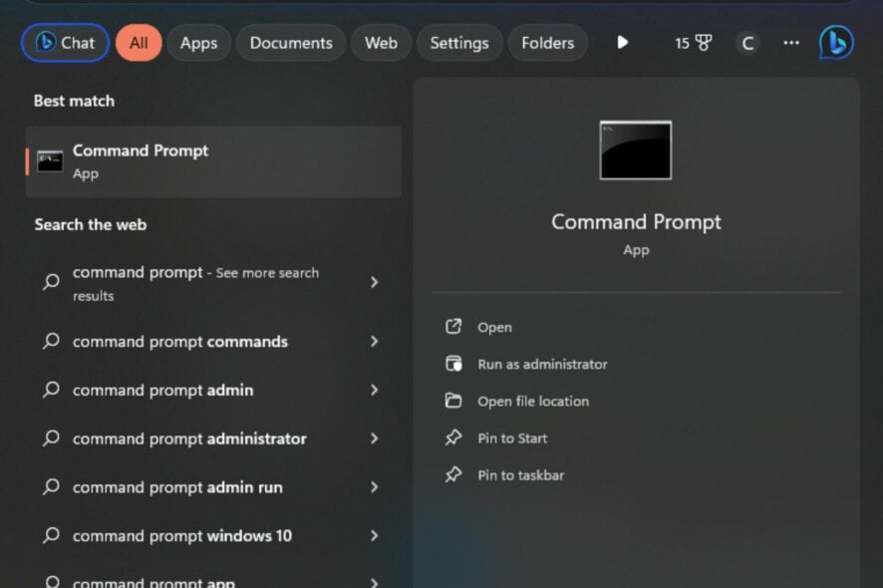
Task: Open Bing Chat filter chip
Action: (66, 43)
